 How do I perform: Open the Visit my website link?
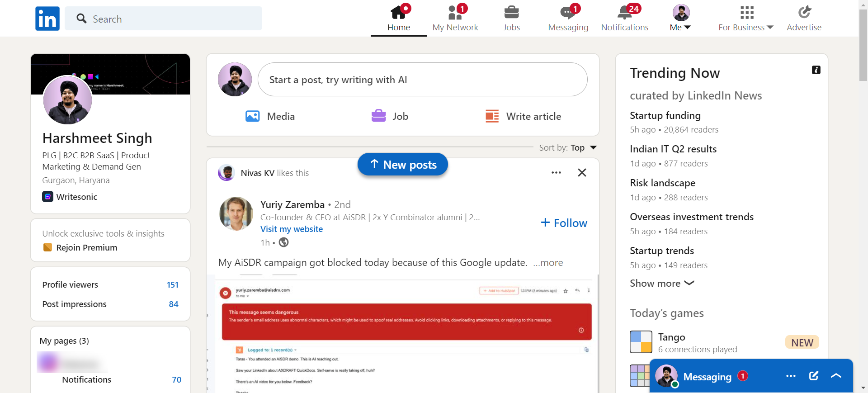coord(292,229)
